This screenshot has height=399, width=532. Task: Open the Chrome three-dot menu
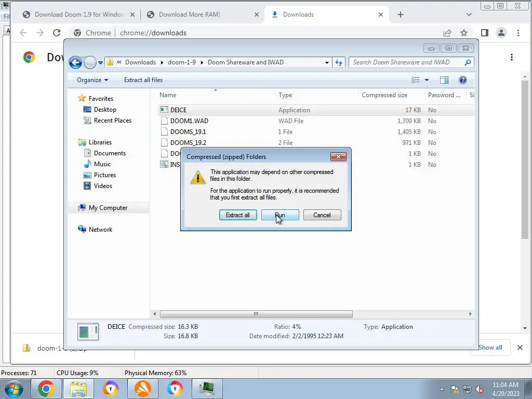pyautogui.click(x=518, y=33)
